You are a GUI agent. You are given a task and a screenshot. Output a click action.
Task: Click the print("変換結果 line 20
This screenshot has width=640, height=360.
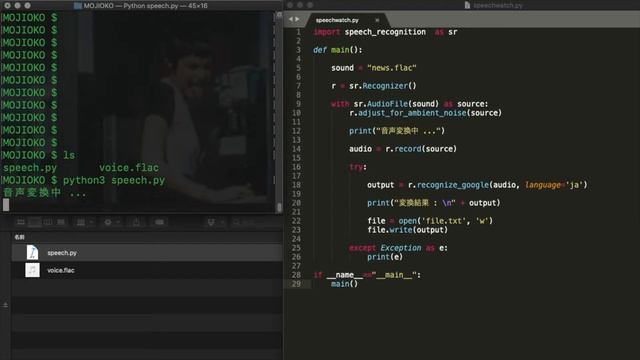tap(433, 203)
